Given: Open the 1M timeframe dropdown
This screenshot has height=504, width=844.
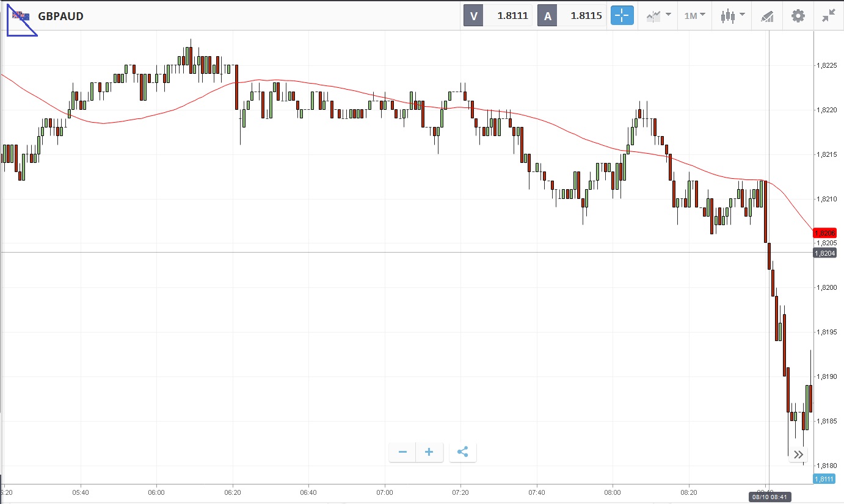Looking at the screenshot, I should tap(694, 16).
